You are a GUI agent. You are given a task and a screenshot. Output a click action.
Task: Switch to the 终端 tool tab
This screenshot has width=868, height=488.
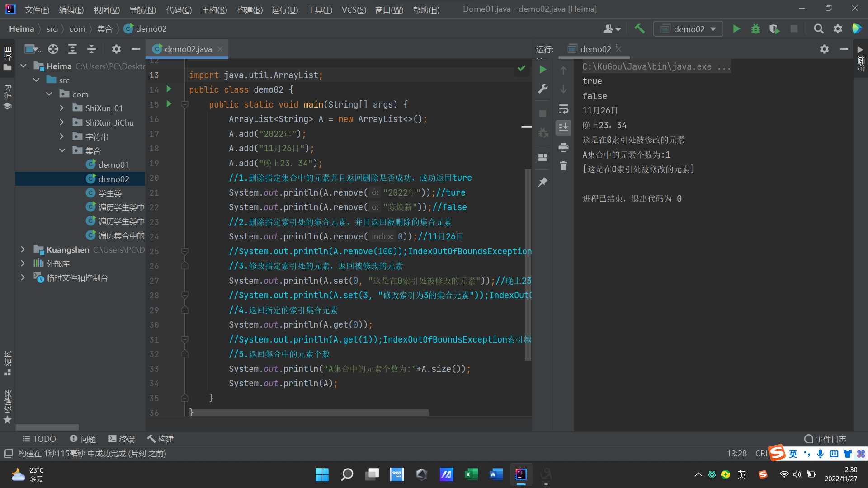click(122, 439)
